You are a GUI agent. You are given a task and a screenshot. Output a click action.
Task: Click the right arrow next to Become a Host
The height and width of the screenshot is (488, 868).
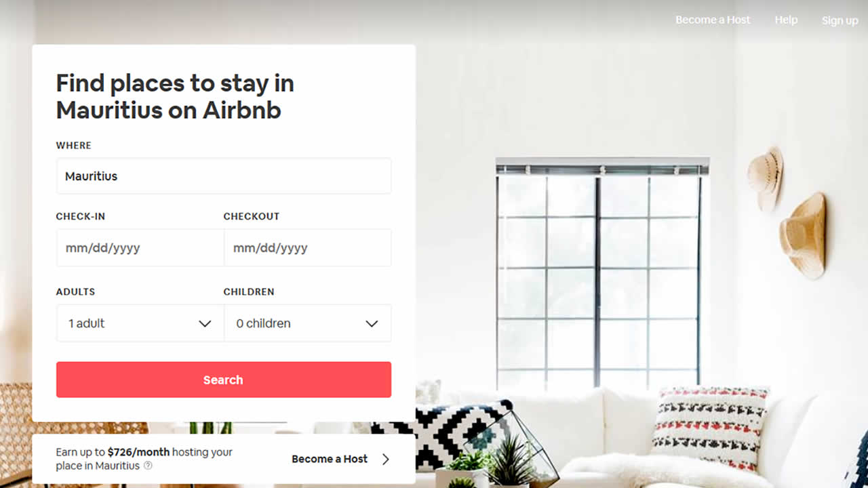pos(385,459)
